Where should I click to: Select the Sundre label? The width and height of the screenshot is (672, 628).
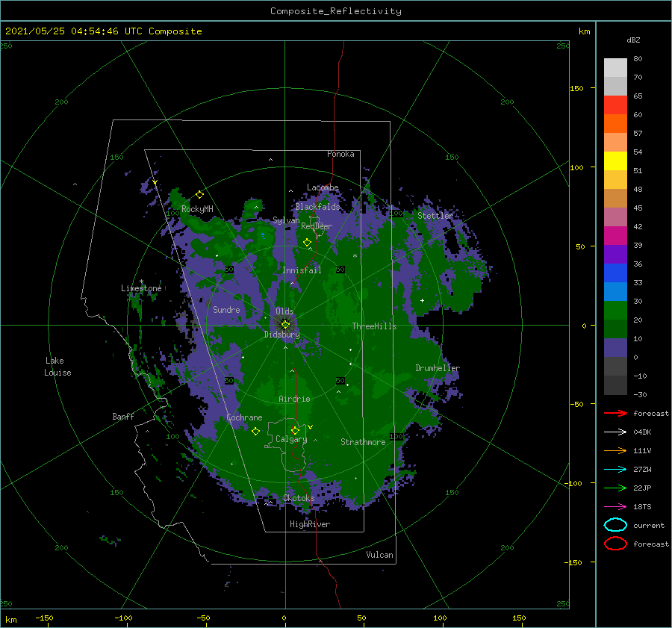tap(226, 309)
